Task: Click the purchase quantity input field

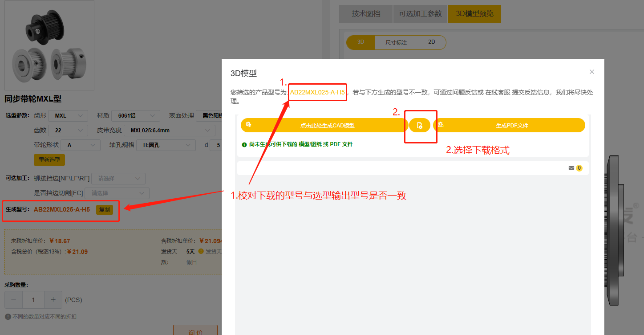Action: pyautogui.click(x=33, y=299)
